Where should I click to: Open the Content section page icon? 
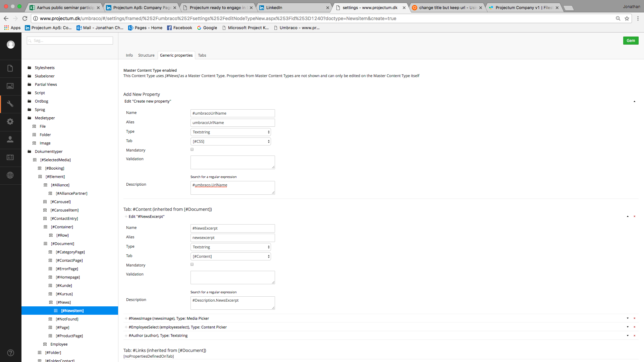tap(10, 68)
